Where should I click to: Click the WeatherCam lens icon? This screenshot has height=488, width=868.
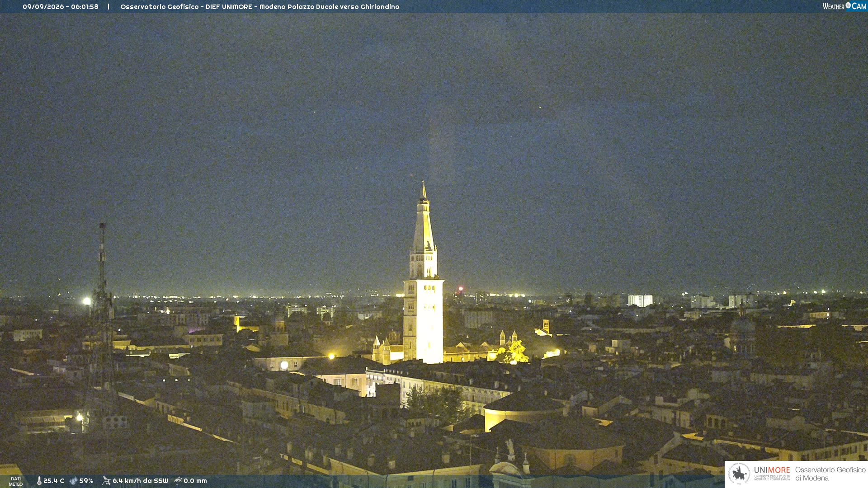coord(848,5)
